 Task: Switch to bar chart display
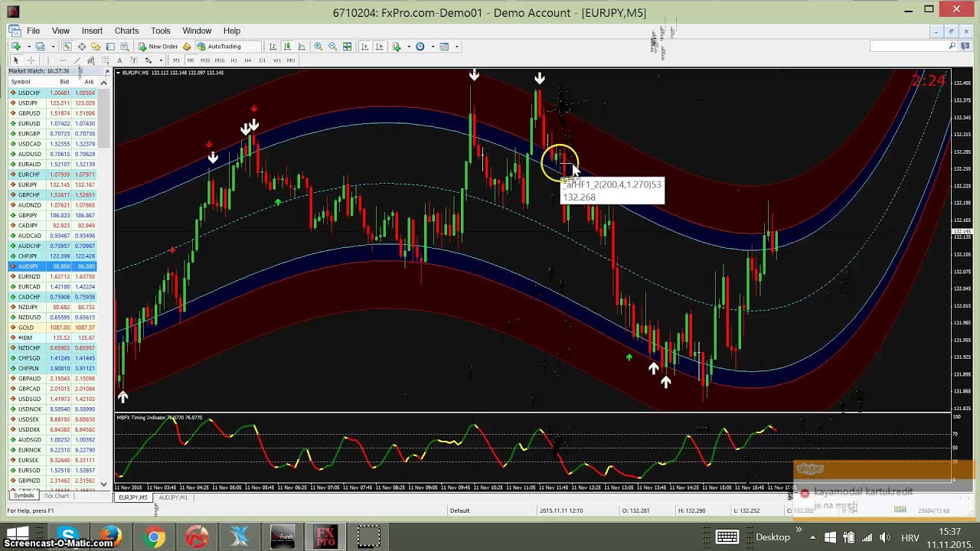pos(273,47)
